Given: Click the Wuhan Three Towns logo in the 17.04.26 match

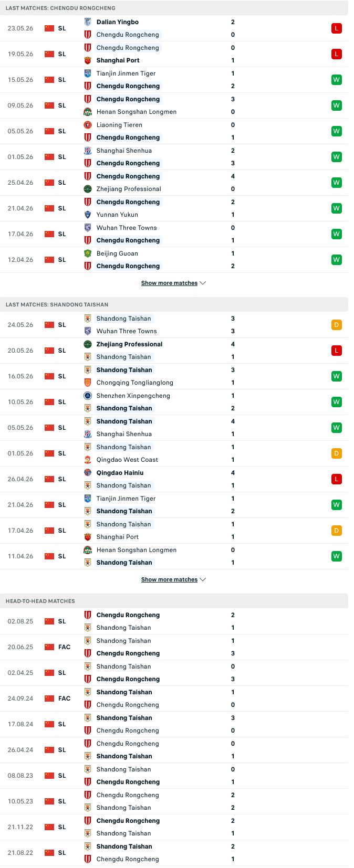Looking at the screenshot, I should tap(88, 228).
